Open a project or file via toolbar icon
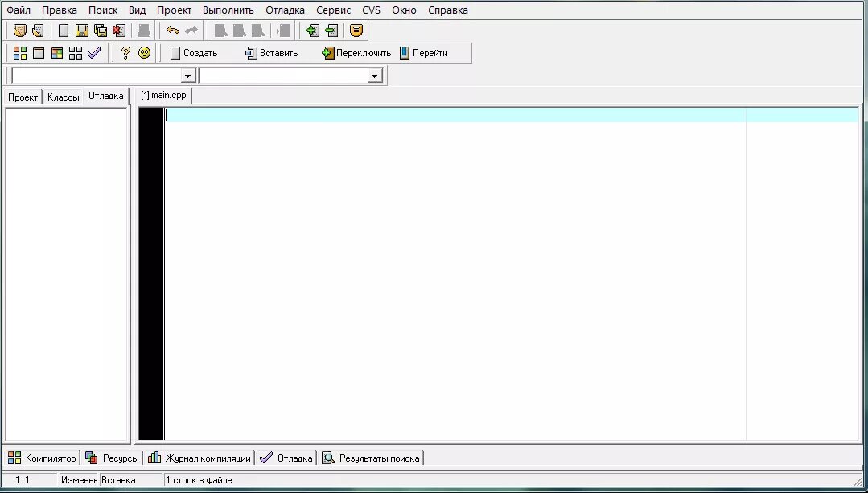This screenshot has height=493, width=868. pos(20,31)
